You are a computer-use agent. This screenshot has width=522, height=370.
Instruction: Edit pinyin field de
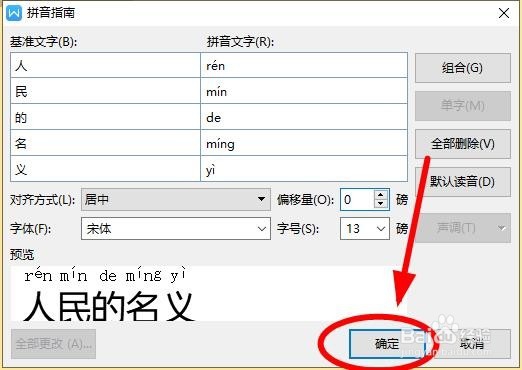(x=304, y=117)
